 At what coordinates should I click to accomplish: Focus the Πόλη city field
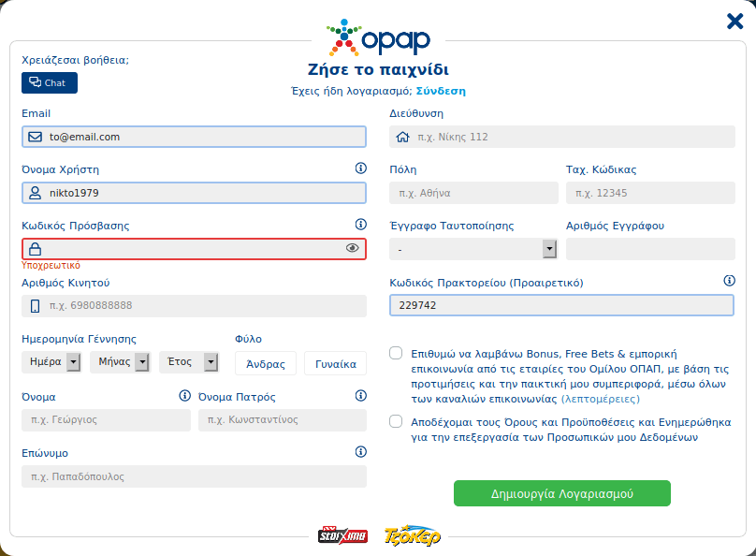(473, 193)
